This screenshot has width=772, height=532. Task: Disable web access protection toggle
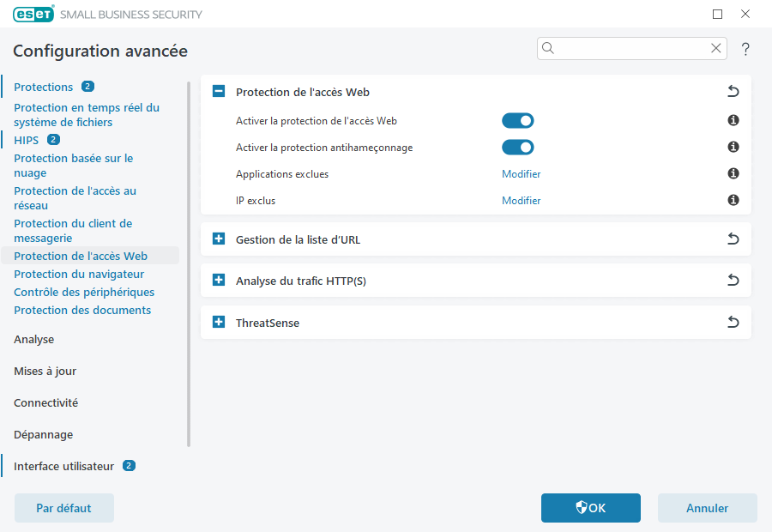click(517, 121)
